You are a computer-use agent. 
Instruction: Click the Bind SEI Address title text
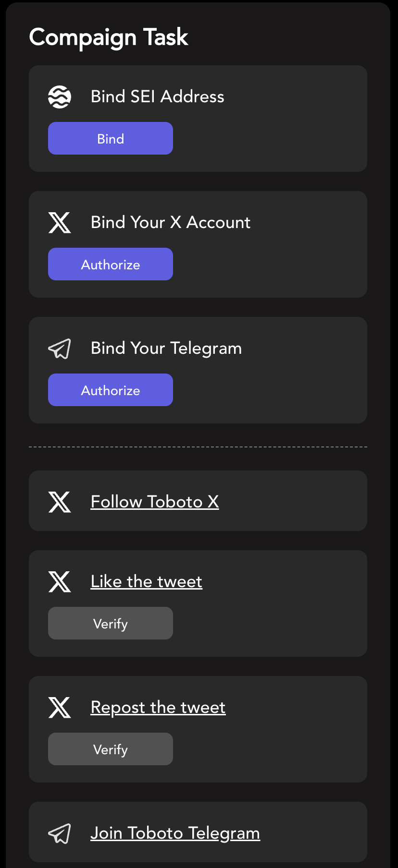158,97
